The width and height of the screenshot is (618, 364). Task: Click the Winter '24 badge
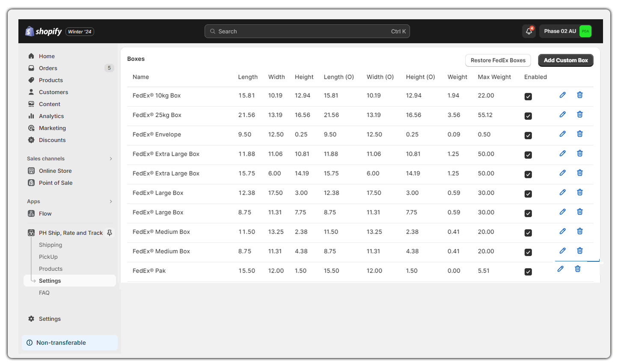pyautogui.click(x=80, y=32)
